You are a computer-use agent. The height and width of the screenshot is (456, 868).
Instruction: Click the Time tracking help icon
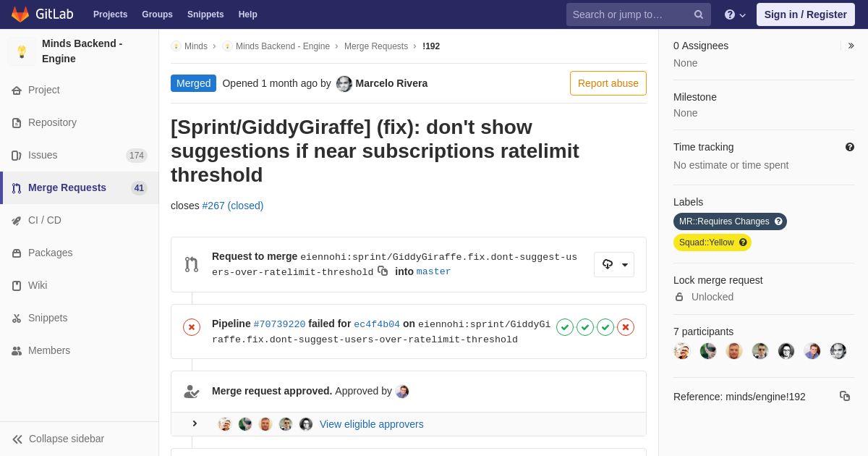[x=850, y=147]
